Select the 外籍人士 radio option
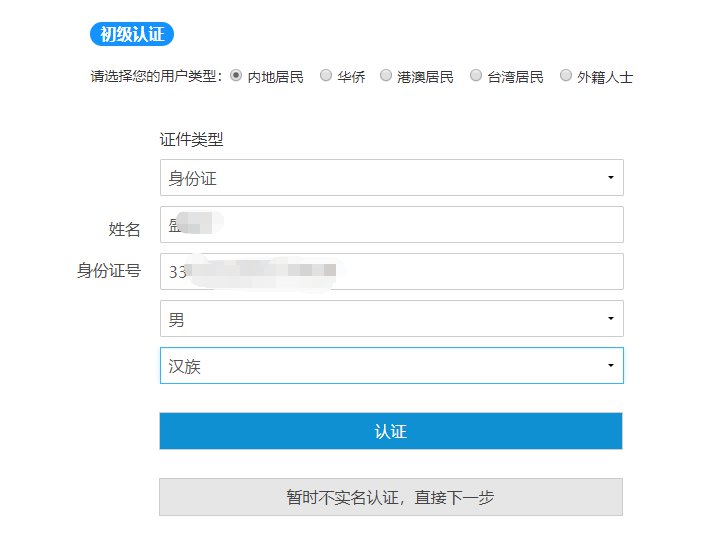The width and height of the screenshot is (709, 540). [x=566, y=75]
